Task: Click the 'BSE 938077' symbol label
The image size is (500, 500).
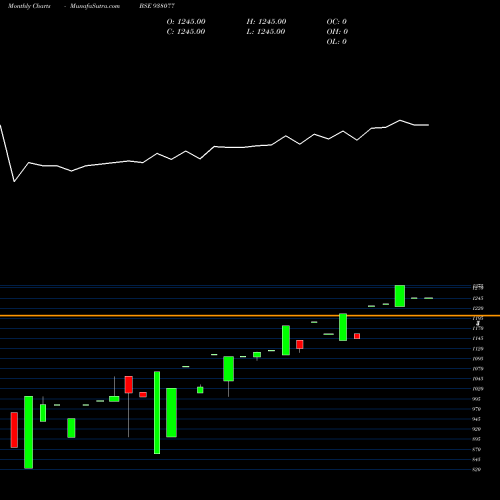Action: coord(157,6)
